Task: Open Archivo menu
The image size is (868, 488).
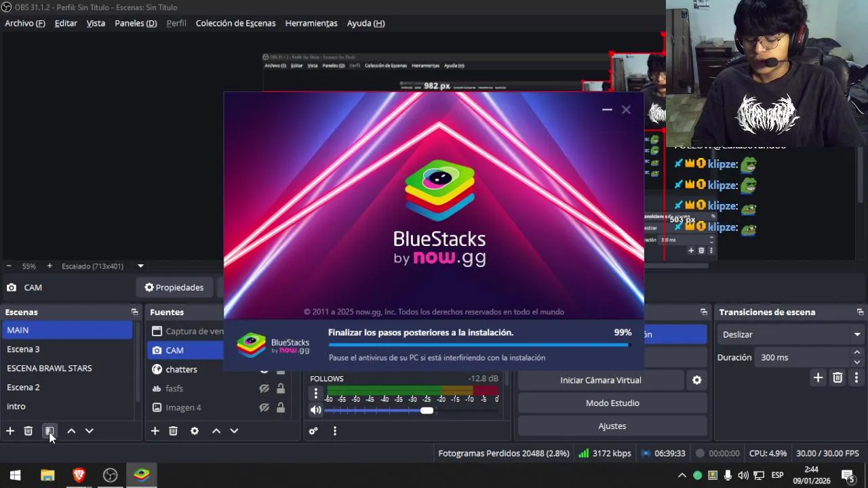Action: tap(25, 23)
